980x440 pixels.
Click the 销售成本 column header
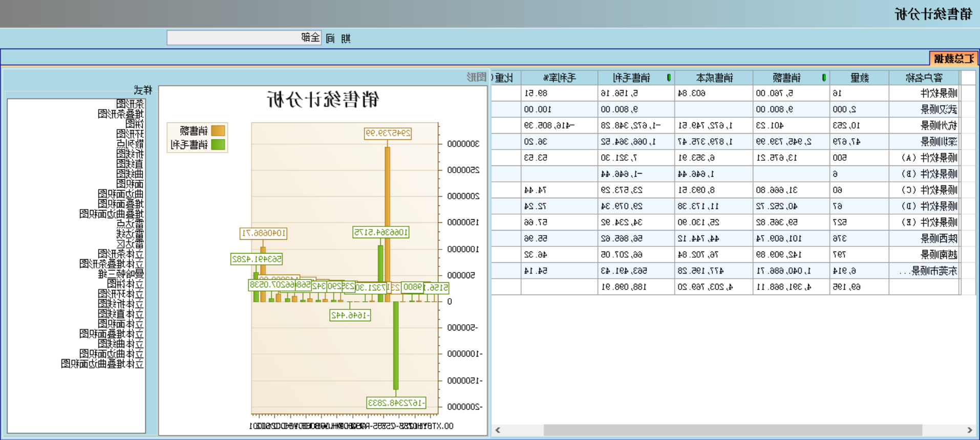tap(714, 78)
